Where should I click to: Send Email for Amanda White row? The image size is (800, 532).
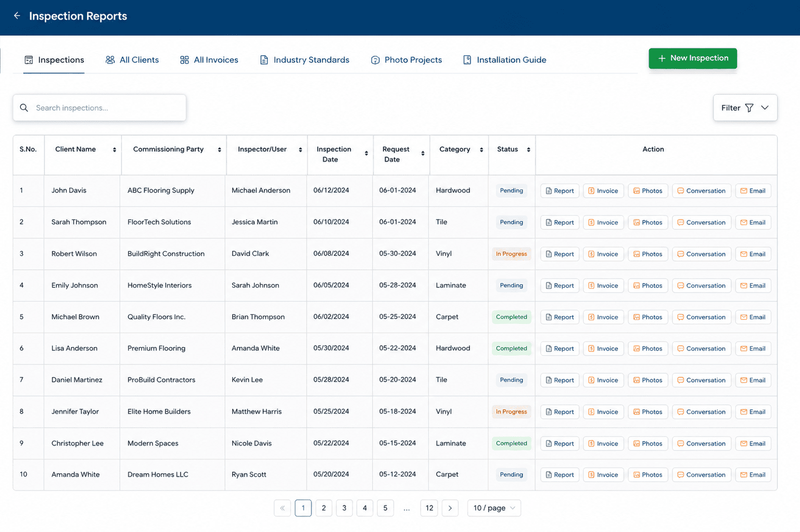click(753, 475)
